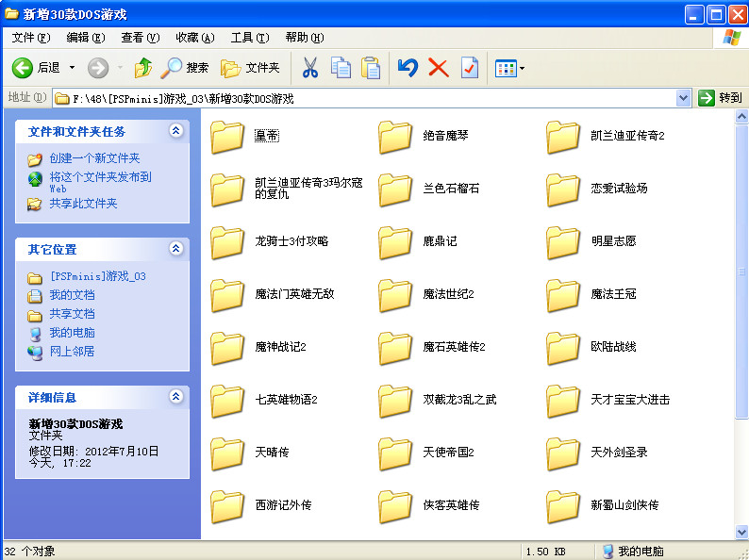Open the Back history dropdown arrow
Viewport: 749px width, 560px height.
[x=72, y=68]
